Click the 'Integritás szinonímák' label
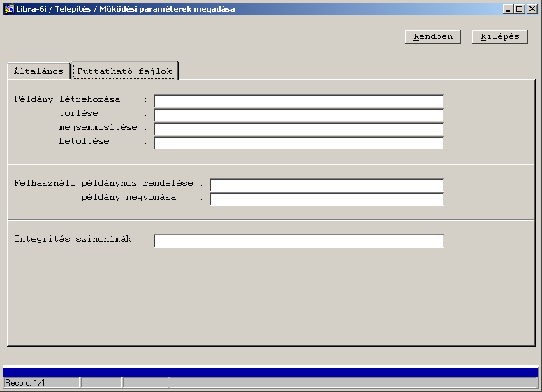The width and height of the screenshot is (542, 392). 73,239
